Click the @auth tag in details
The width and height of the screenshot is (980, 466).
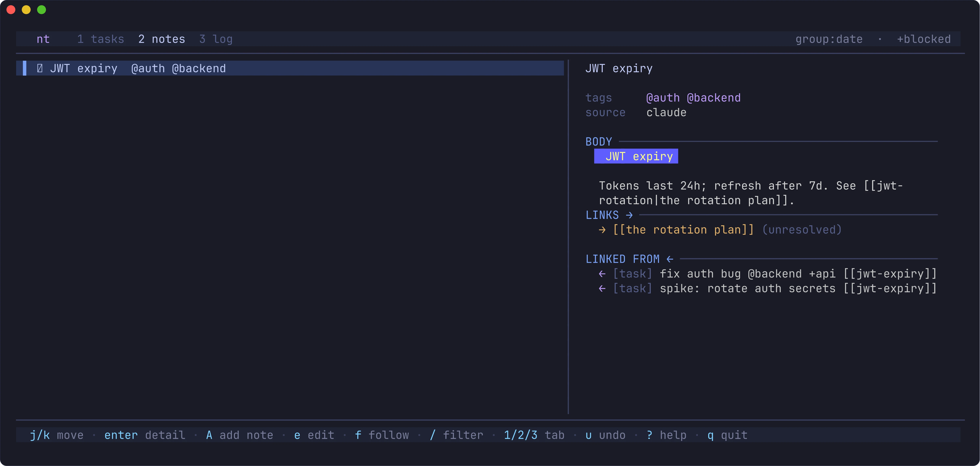(x=663, y=98)
